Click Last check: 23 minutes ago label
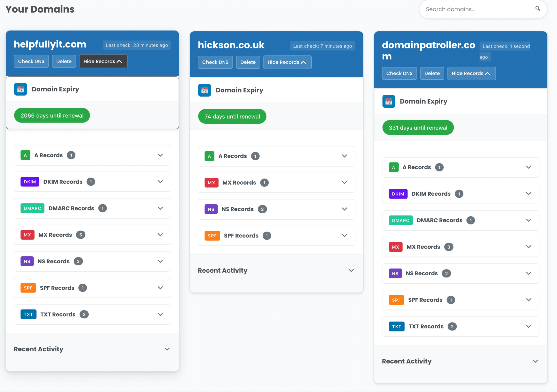The height and width of the screenshot is (392, 557). point(137,45)
